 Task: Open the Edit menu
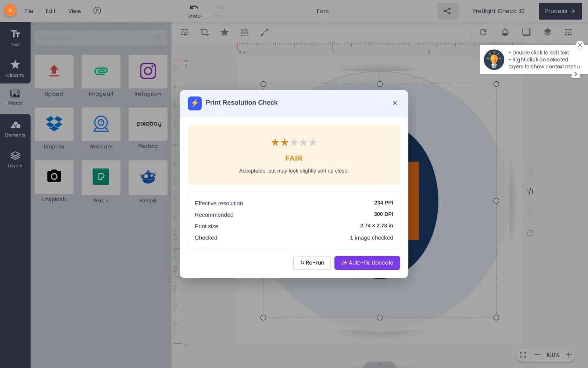[x=51, y=11]
